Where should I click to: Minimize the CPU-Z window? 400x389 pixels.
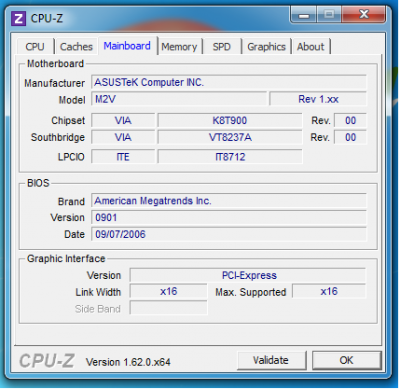coord(303,14)
